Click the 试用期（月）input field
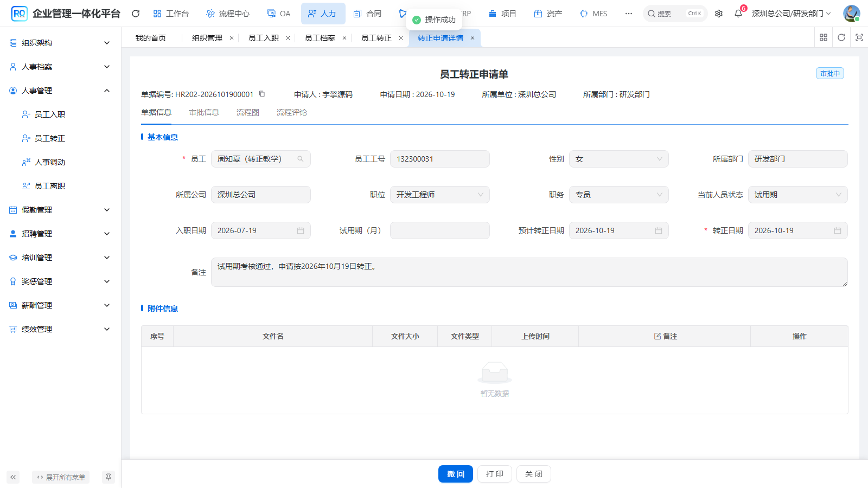This screenshot has width=868, height=488. [439, 230]
